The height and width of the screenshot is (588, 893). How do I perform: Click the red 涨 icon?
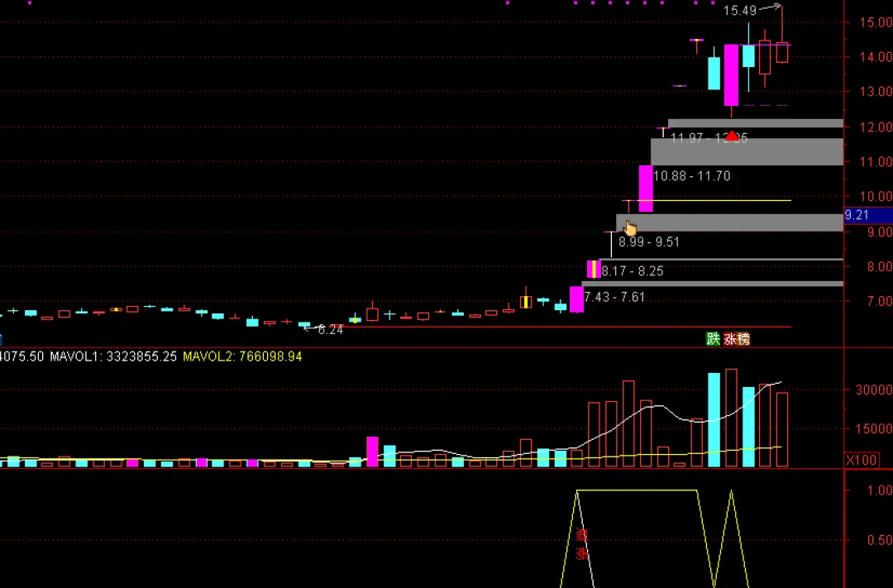pyautogui.click(x=730, y=339)
